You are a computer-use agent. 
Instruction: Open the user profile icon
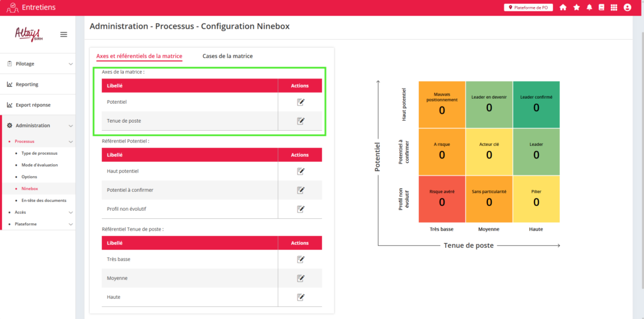(627, 8)
